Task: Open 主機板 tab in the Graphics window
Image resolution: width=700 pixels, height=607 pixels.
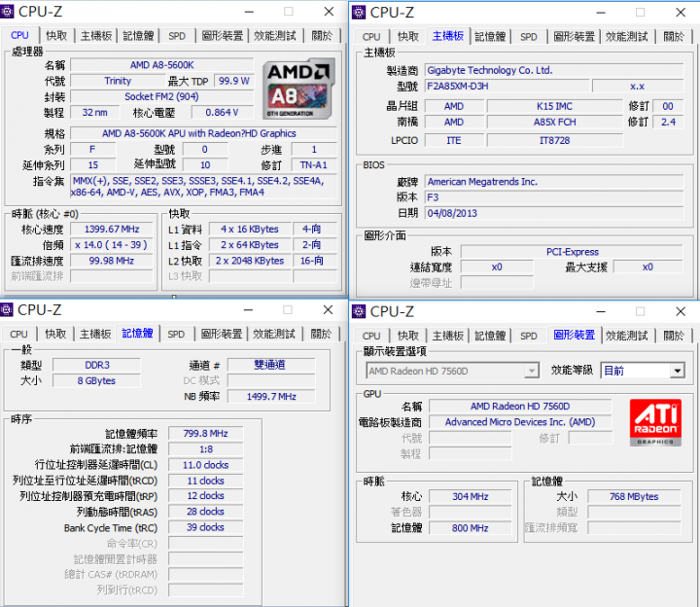Action: tap(448, 336)
